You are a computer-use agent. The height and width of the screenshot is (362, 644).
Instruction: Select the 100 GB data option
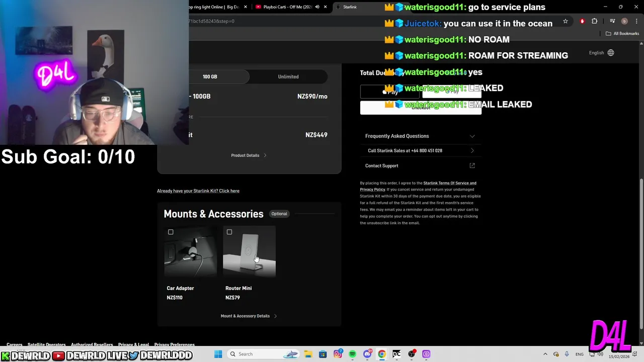pyautogui.click(x=210, y=76)
